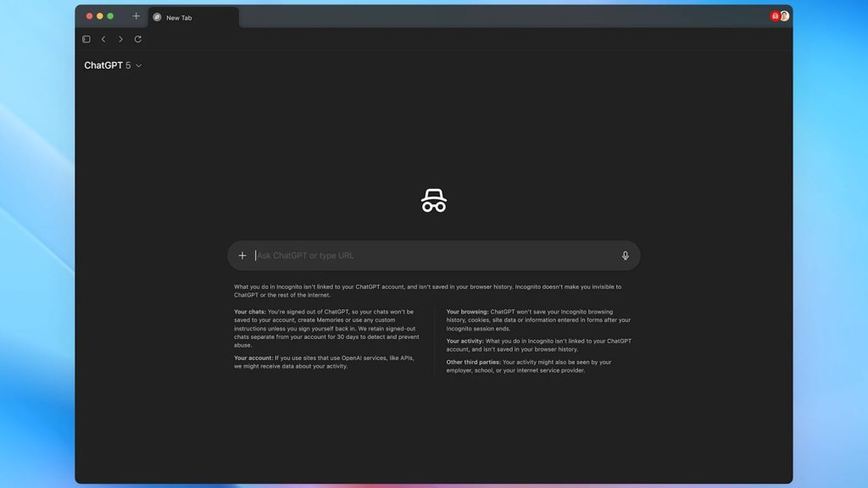
Task: Expand the model selector chevron
Action: (x=138, y=65)
